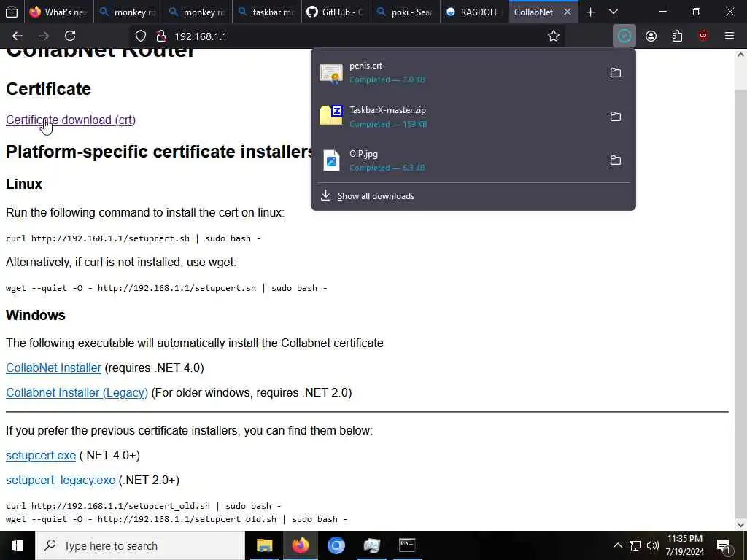Switch to the taskbar search tab

coord(267,12)
